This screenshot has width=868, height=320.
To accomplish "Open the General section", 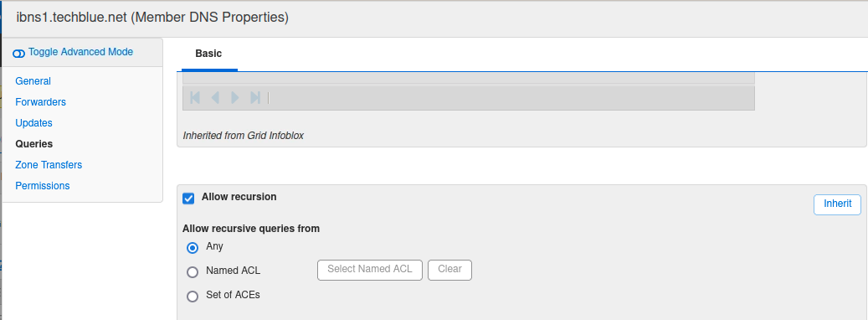I will (33, 81).
